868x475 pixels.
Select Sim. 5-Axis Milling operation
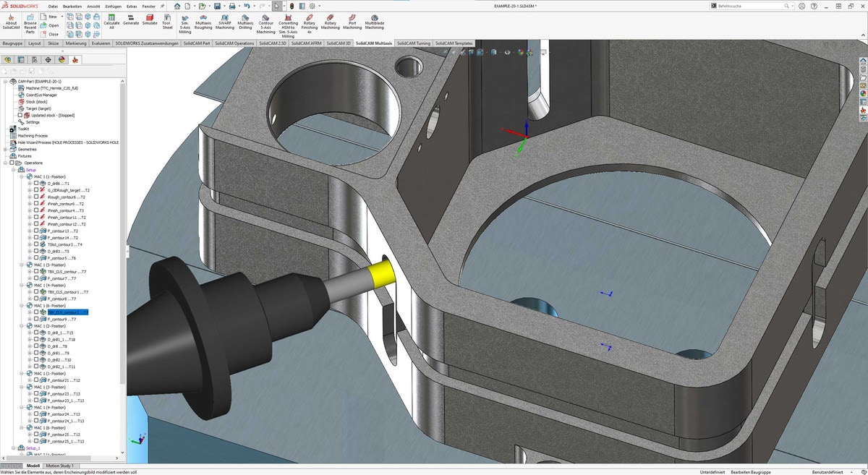tap(185, 23)
